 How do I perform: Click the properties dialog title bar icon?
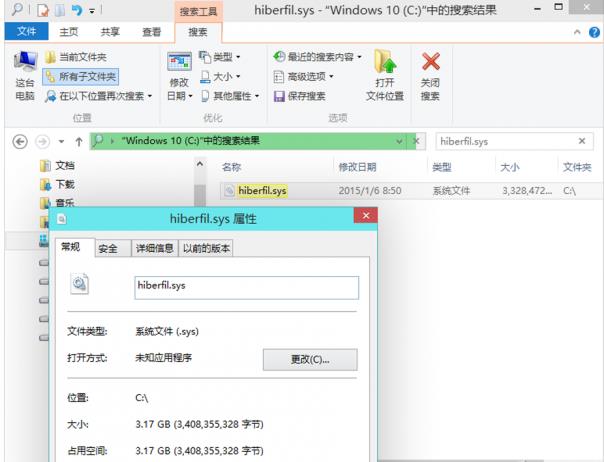(62, 219)
